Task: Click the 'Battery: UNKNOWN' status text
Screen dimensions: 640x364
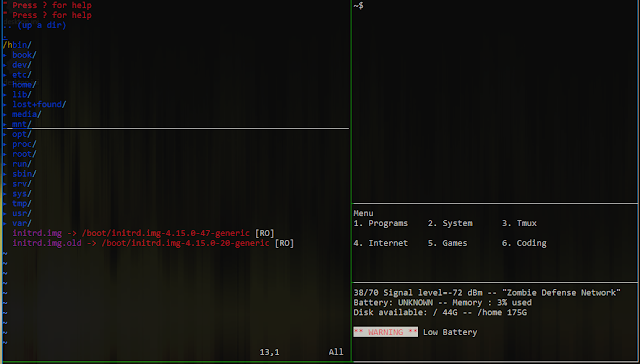Action: [x=393, y=302]
